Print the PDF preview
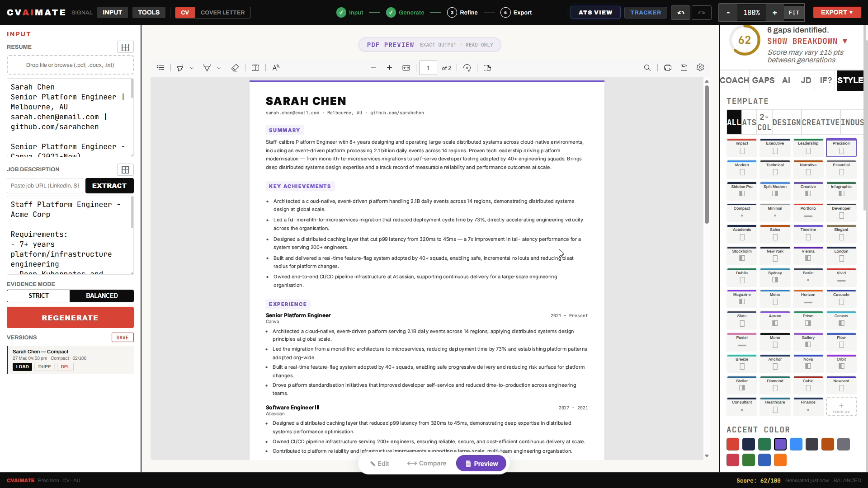Image resolution: width=868 pixels, height=488 pixels. [667, 68]
